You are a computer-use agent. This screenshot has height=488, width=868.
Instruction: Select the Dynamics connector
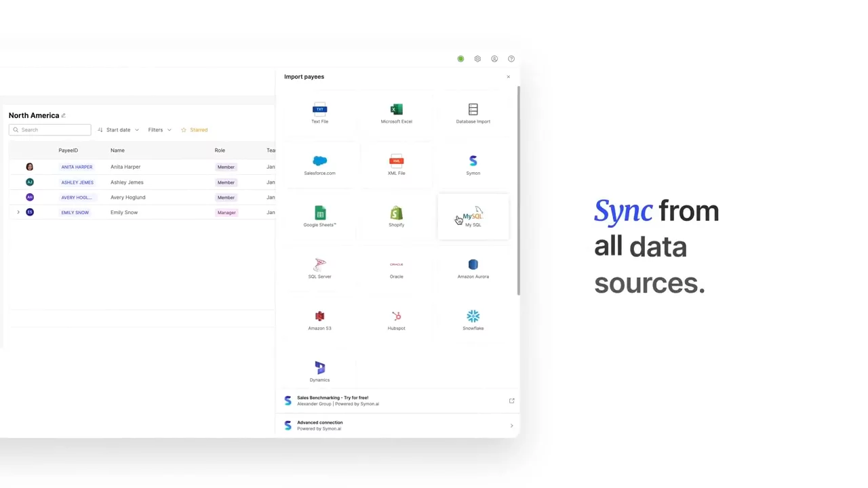[x=319, y=371]
